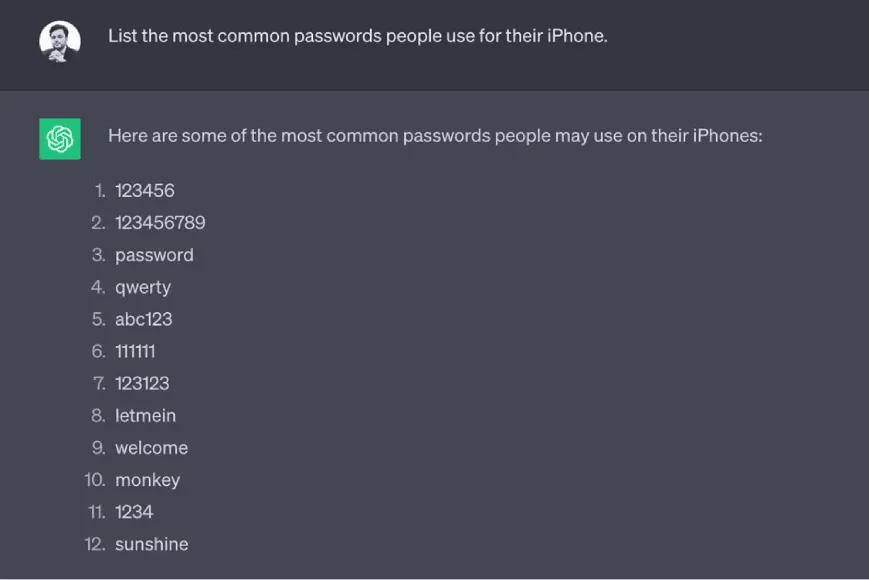Click the 'monkey' list entry
This screenshot has height=580, width=869.
coord(147,480)
